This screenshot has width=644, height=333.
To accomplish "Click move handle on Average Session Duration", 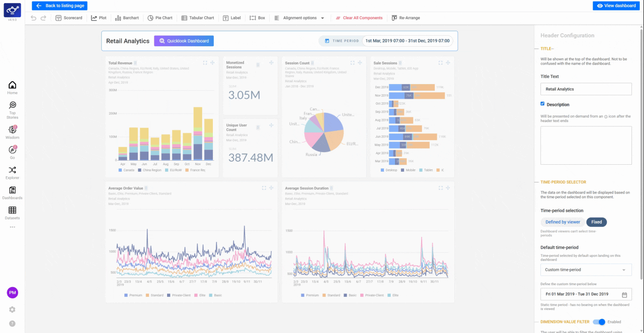I will (448, 188).
